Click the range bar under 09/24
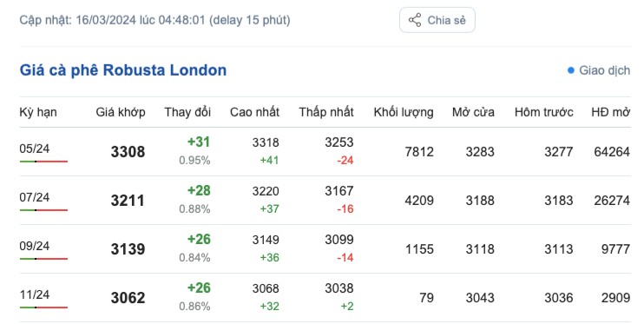 point(43,259)
